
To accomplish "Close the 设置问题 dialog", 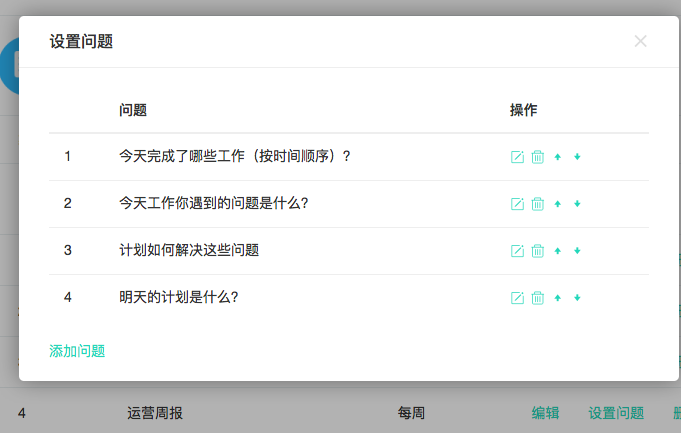I will click(641, 41).
